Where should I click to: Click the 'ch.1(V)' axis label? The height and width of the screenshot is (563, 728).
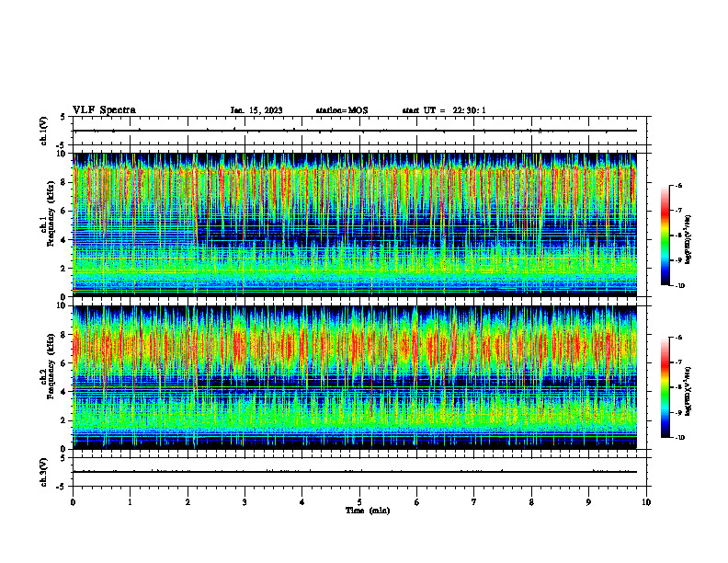click(x=44, y=131)
